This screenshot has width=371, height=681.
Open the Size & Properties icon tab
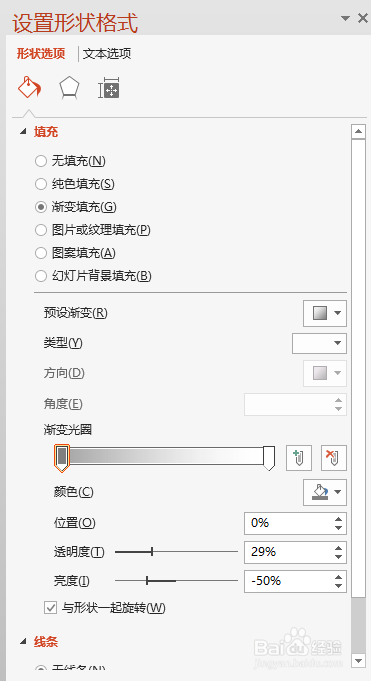click(x=109, y=88)
